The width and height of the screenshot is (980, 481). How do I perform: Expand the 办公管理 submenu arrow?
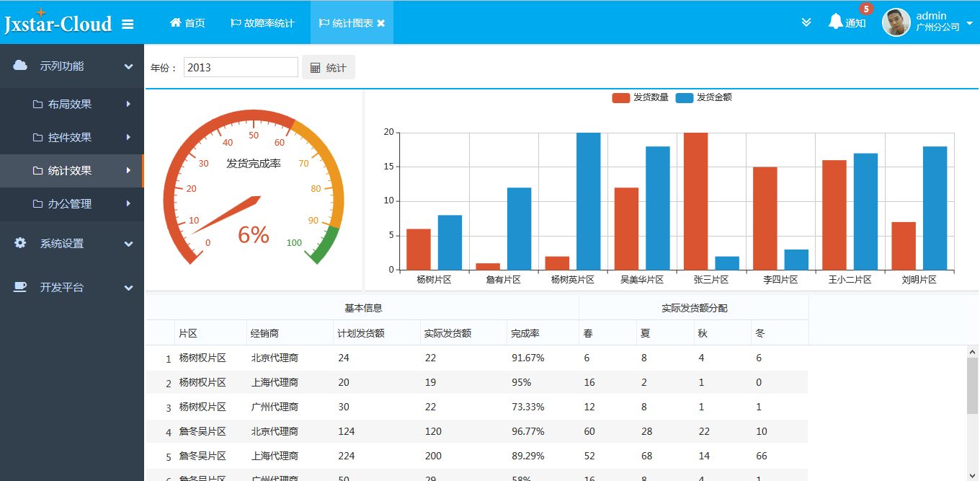click(128, 203)
